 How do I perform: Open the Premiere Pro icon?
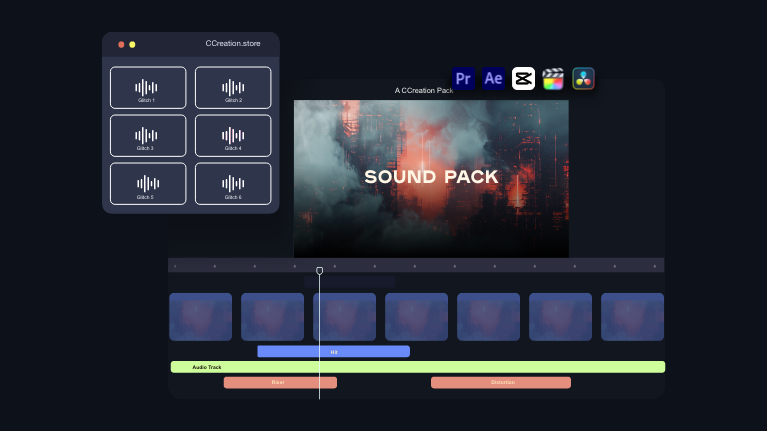463,78
